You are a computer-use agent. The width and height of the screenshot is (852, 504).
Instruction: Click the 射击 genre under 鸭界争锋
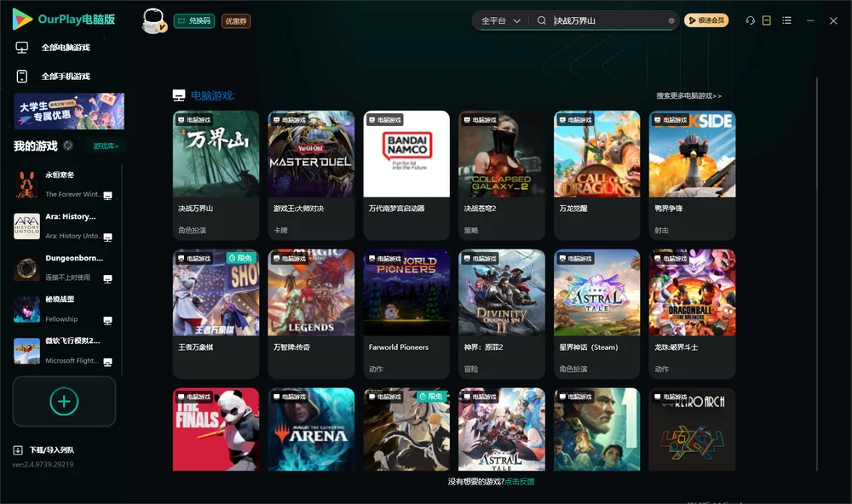click(662, 230)
